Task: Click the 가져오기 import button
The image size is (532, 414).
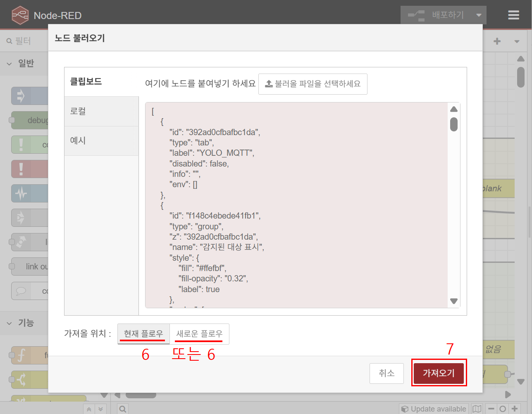Action: pyautogui.click(x=439, y=373)
